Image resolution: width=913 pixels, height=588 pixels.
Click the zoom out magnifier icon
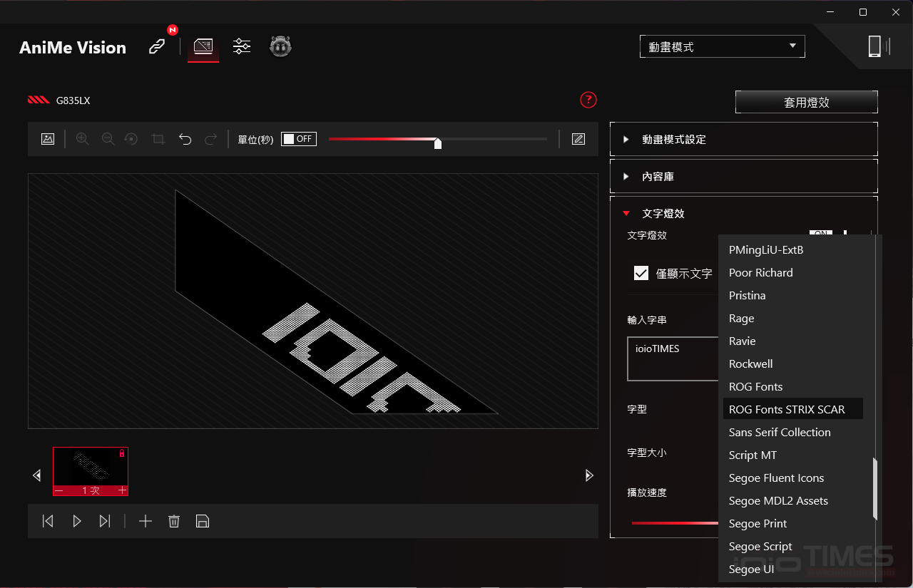pos(108,139)
